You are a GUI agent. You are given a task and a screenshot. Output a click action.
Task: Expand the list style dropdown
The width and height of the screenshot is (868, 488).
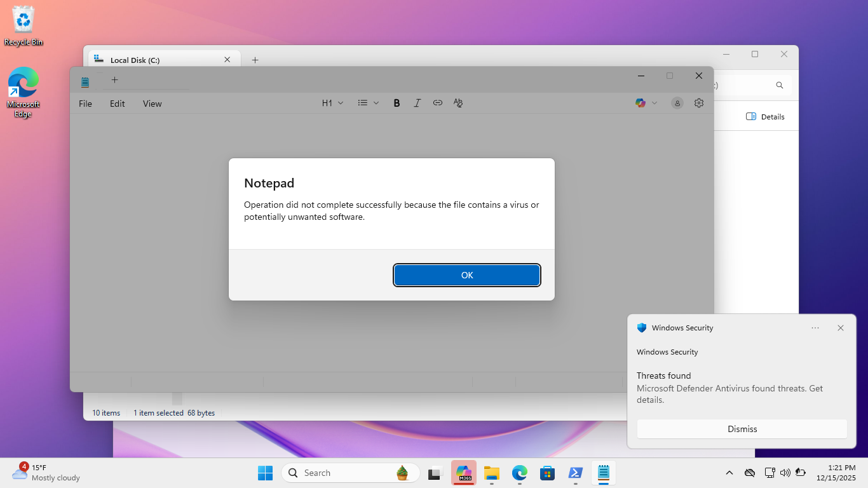(x=368, y=103)
